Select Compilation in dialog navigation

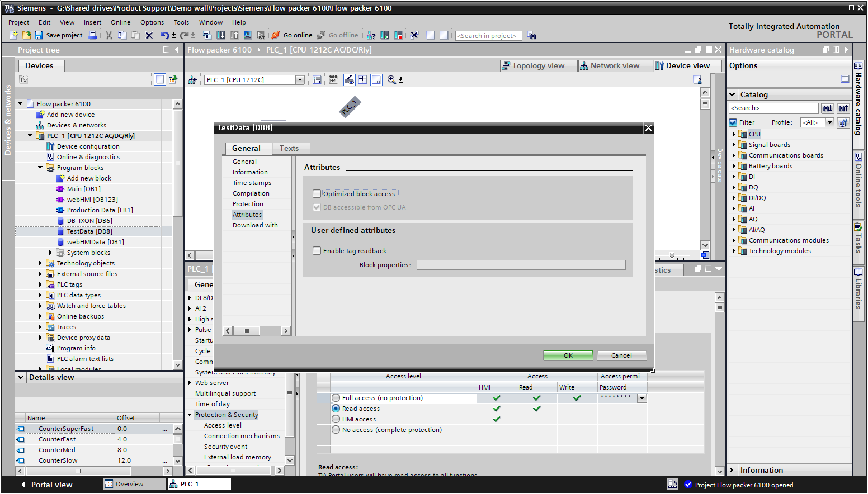pyautogui.click(x=251, y=193)
